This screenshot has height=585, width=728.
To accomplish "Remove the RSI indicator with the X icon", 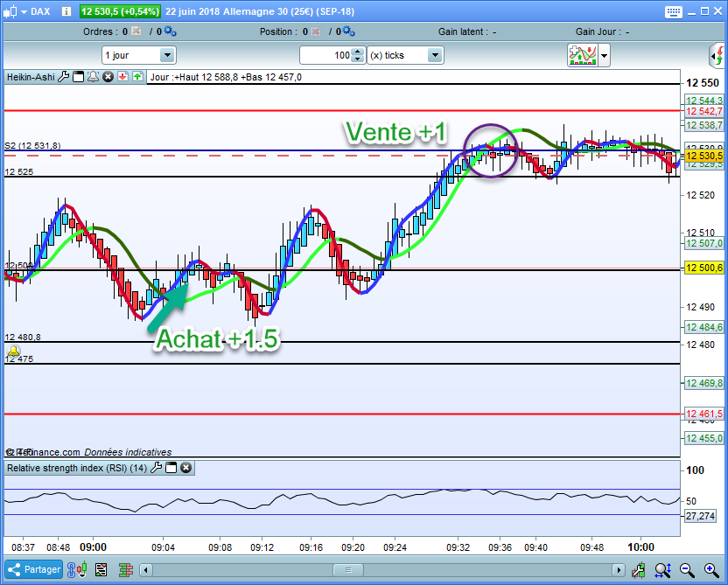I will point(185,468).
